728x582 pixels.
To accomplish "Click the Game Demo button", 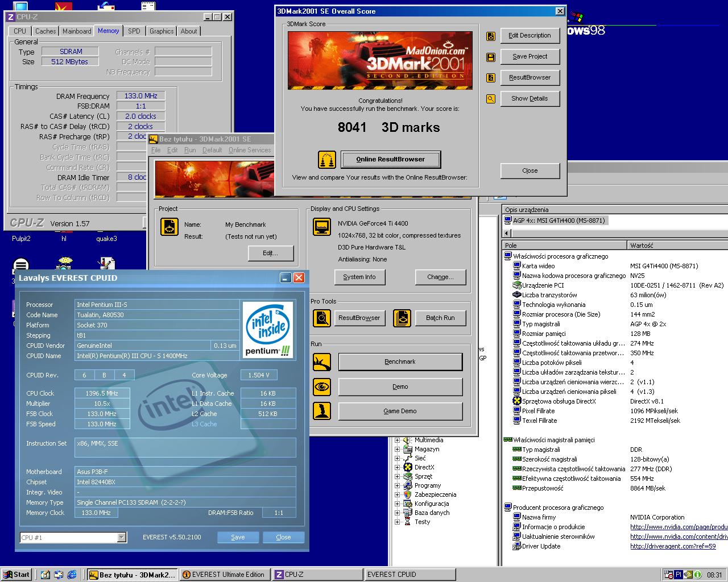I will pyautogui.click(x=400, y=411).
